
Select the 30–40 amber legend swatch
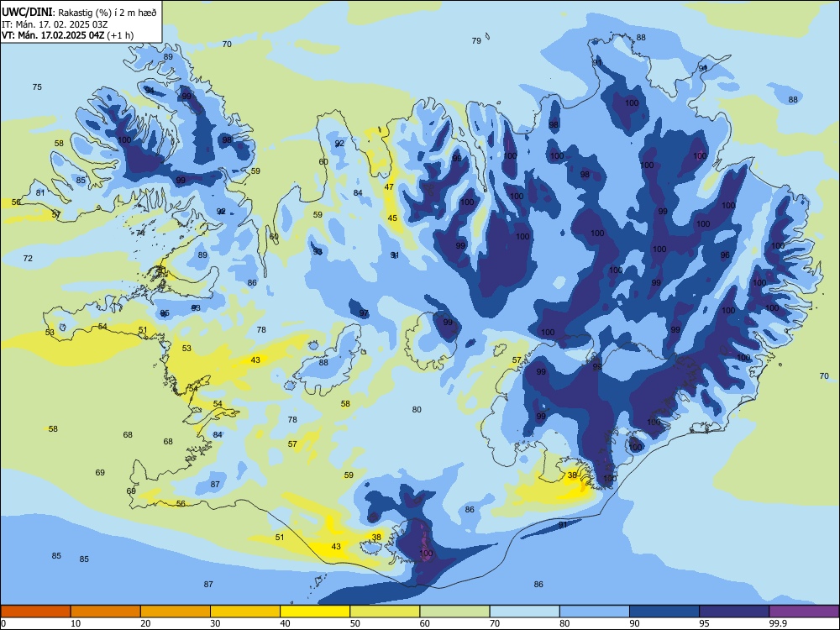(245, 612)
